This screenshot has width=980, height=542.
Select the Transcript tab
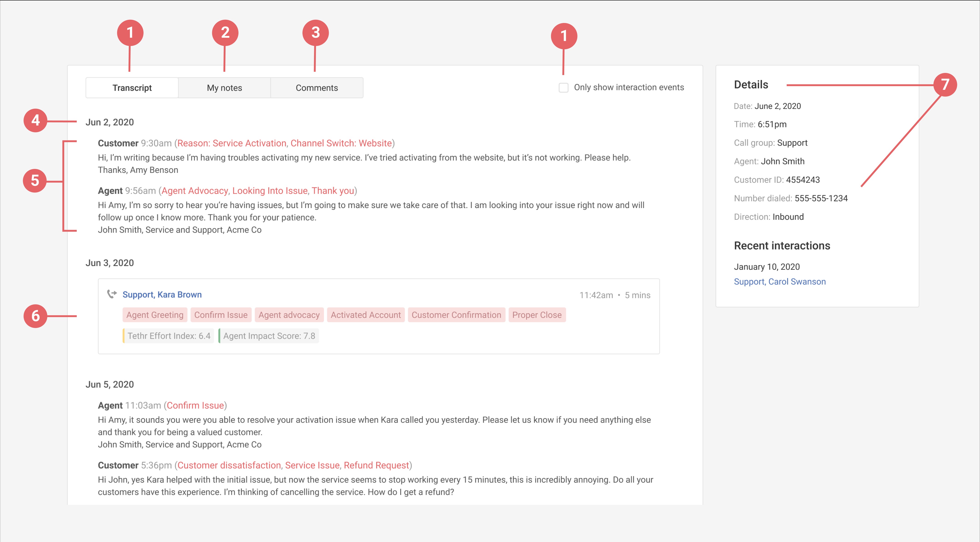(132, 87)
